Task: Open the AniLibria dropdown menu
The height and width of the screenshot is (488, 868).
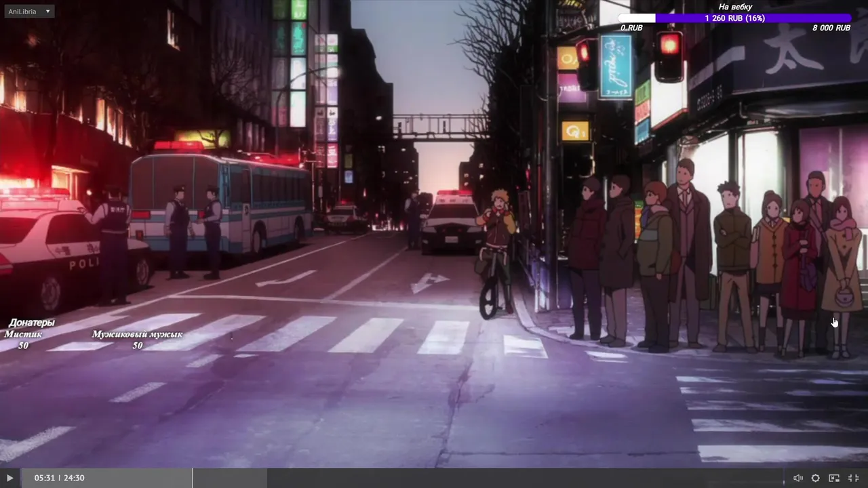Action: [x=29, y=12]
